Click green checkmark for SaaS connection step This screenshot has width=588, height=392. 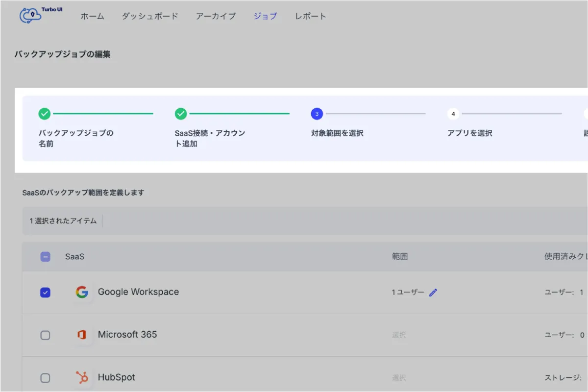181,114
